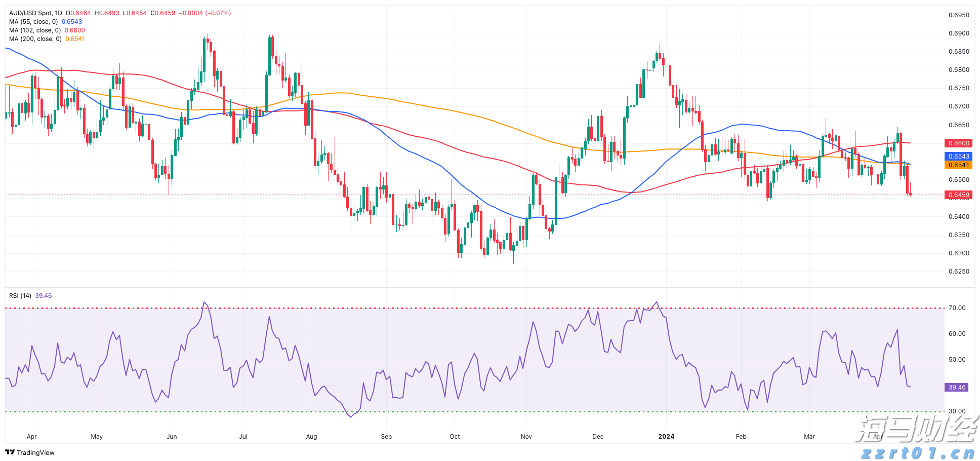Click the zzrt01.cn watermark link
This screenshot has height=461, width=980.
pos(918,453)
